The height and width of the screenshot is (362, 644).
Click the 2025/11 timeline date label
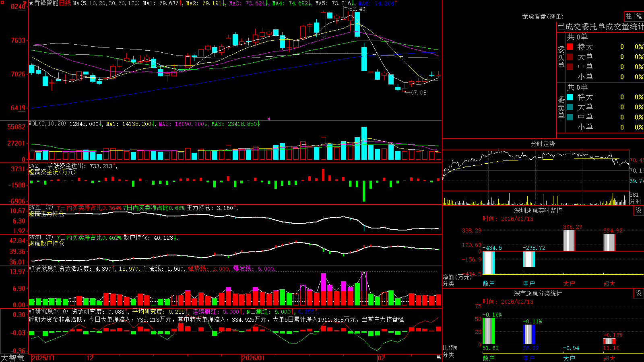43,358
